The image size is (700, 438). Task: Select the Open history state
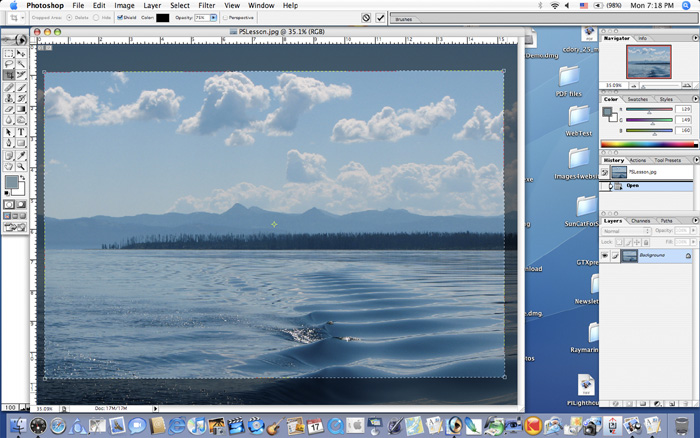coord(633,185)
